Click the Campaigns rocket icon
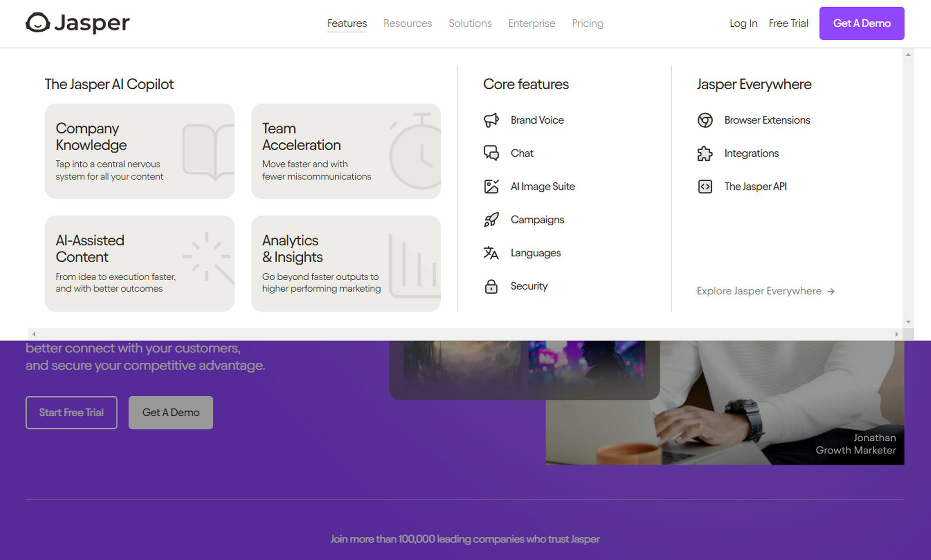Screen dimensions: 931x560 (x=491, y=220)
